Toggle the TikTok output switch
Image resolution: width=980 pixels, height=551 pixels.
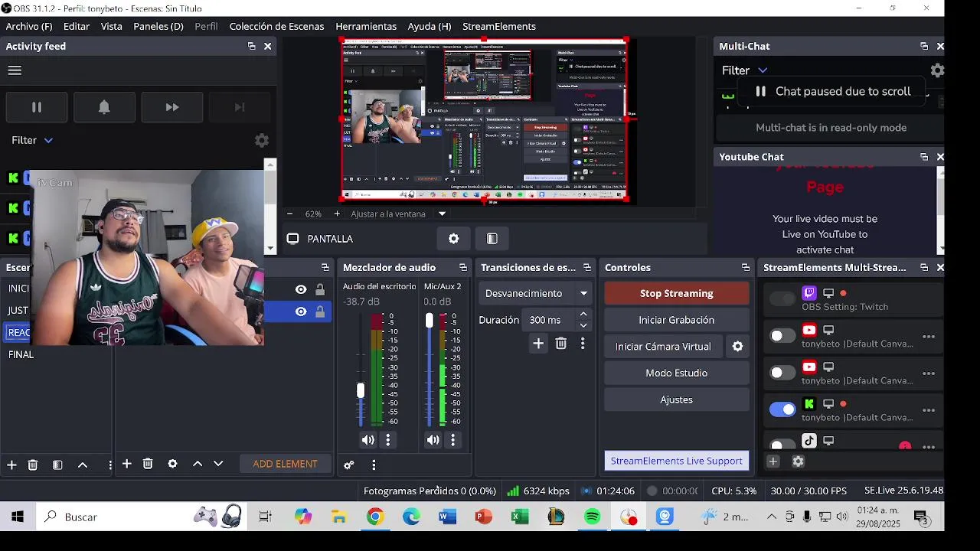(x=782, y=445)
